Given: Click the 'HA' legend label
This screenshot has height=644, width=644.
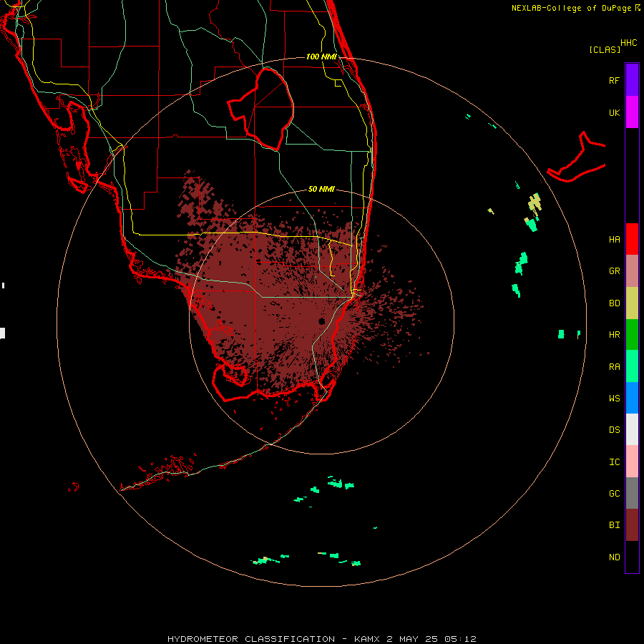Looking at the screenshot, I should click(x=614, y=239).
